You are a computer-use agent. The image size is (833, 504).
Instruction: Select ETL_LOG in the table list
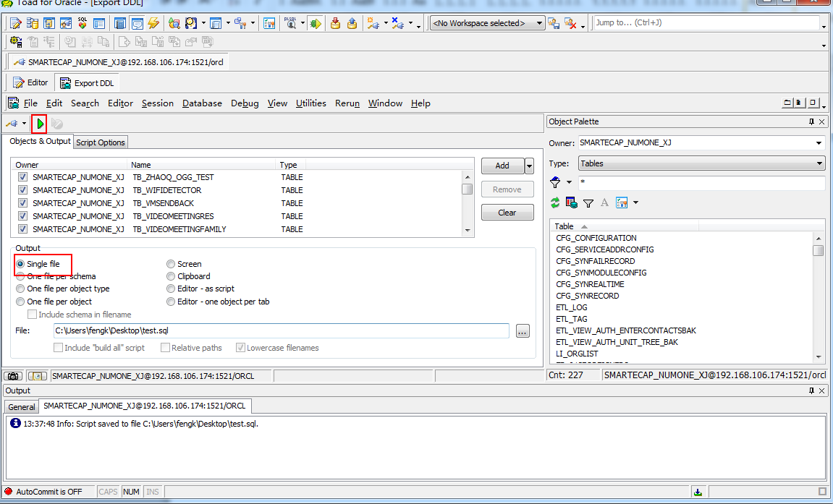click(572, 308)
